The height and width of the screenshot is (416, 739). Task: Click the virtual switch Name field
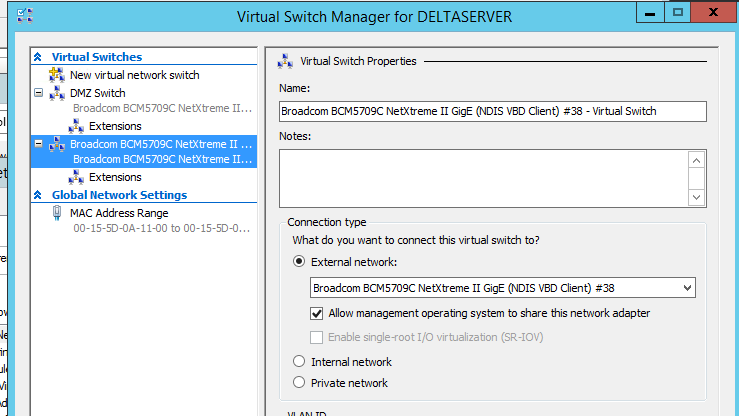pyautogui.click(x=493, y=111)
